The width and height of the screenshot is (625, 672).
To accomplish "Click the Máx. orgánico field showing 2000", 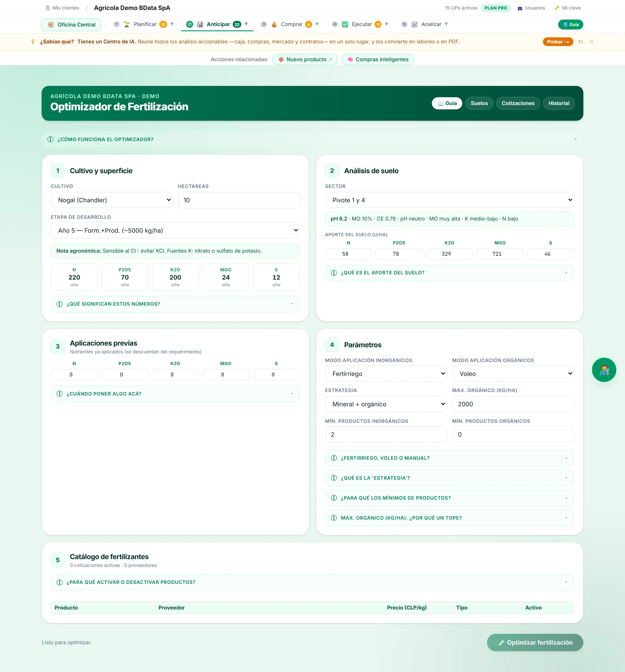I will [513, 404].
